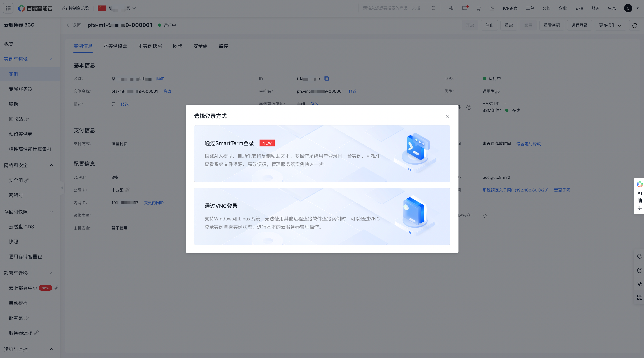Click the phone contact icon on right rail
Viewport: 644px width, 358px height.
(x=639, y=284)
